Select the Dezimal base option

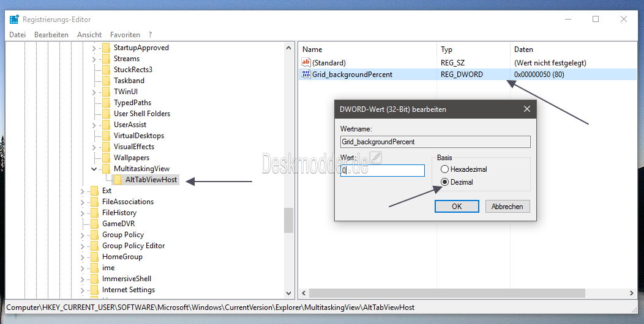[x=444, y=182]
